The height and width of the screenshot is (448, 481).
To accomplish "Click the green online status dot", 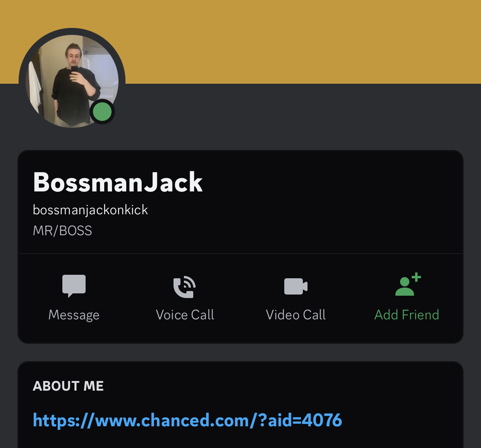I will click(102, 112).
